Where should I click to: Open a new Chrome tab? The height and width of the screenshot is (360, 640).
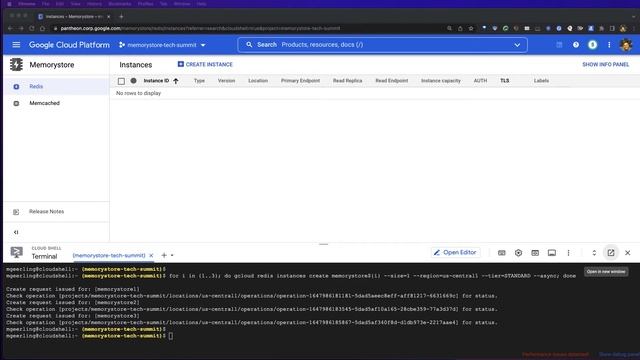(x=121, y=17)
